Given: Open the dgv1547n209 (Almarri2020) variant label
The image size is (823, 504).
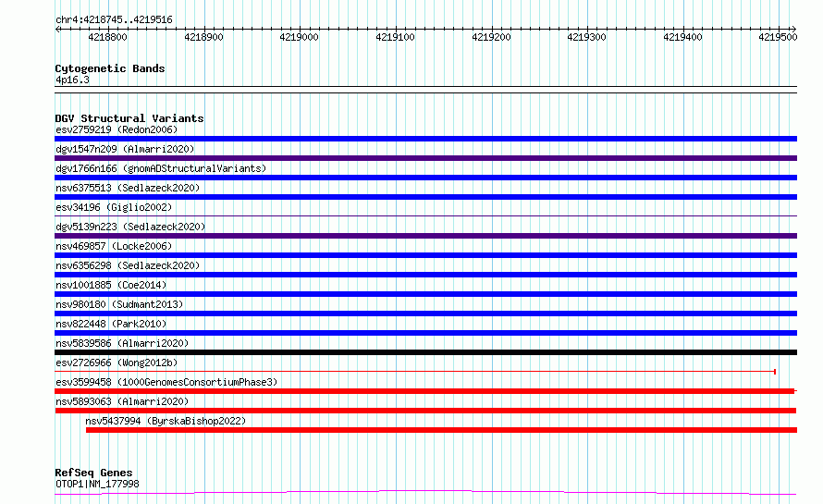Looking at the screenshot, I should coord(125,149).
